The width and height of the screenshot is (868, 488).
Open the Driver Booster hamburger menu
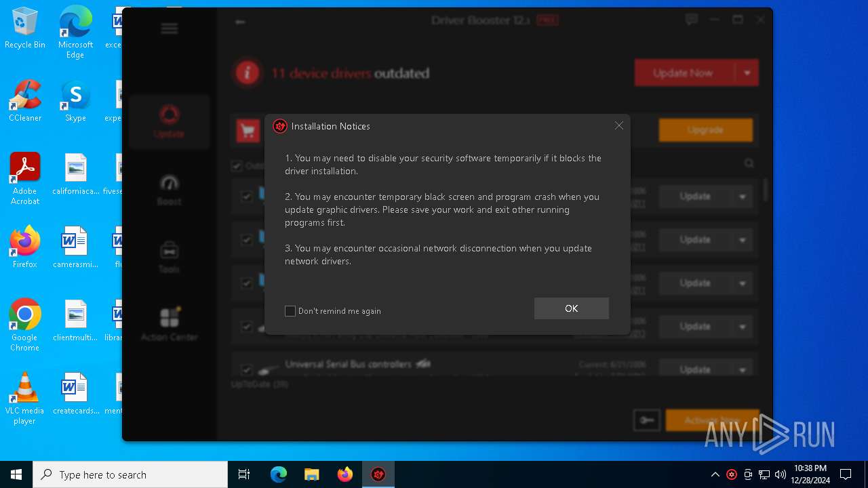tap(170, 28)
